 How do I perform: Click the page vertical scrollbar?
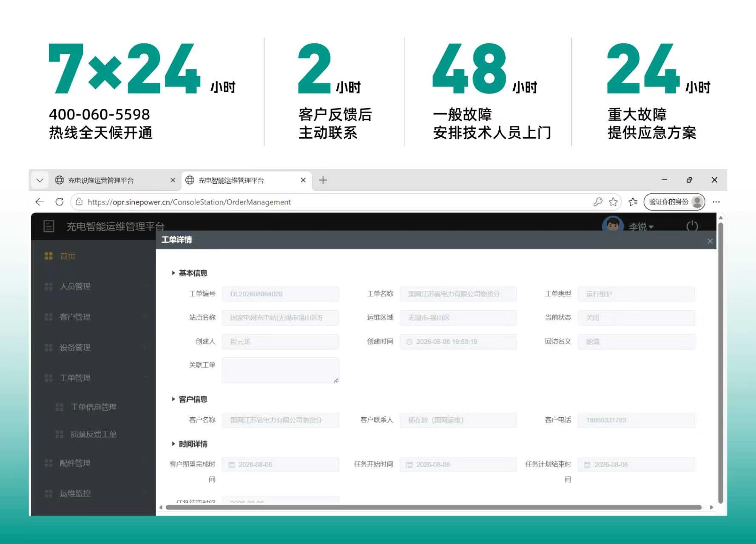[721, 363]
